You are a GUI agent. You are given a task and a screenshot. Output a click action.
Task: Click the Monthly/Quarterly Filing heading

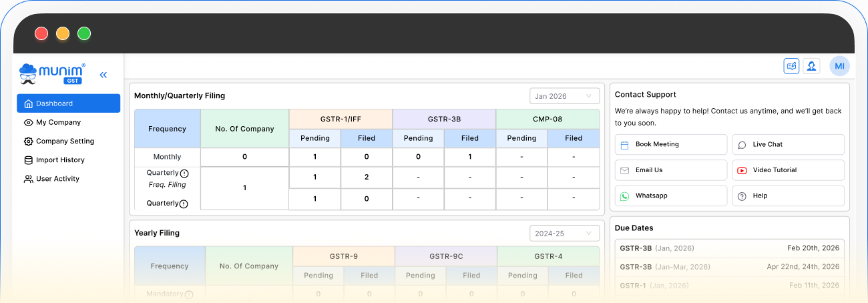(180, 96)
